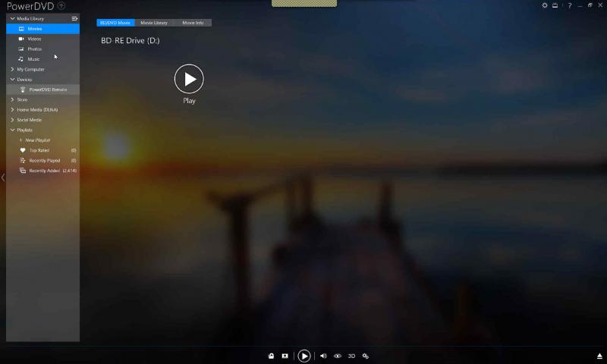Switch to Movie Info tab
The width and height of the screenshot is (607, 364).
coord(193,23)
